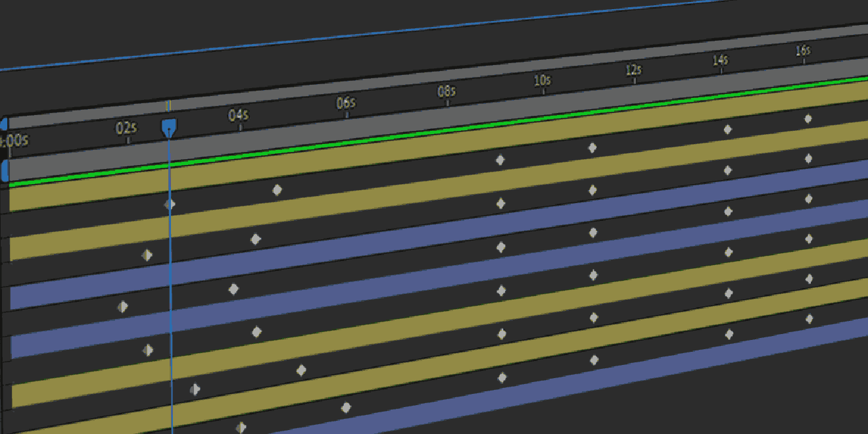Select first blue layer's keyframe just before 02s

[x=123, y=306]
